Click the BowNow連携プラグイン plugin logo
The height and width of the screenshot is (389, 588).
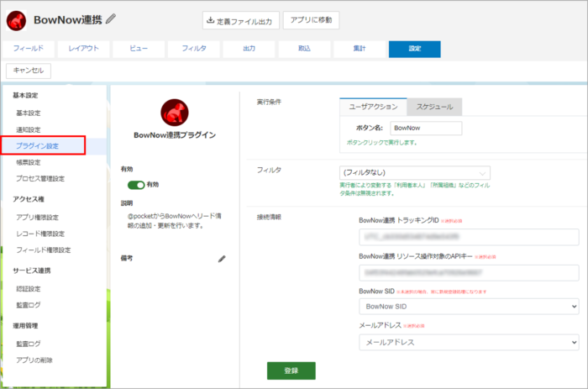(x=175, y=113)
